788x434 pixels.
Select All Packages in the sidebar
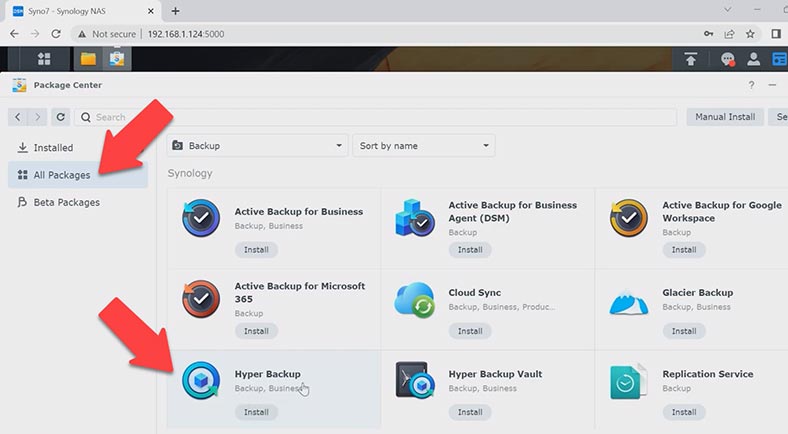(x=78, y=175)
